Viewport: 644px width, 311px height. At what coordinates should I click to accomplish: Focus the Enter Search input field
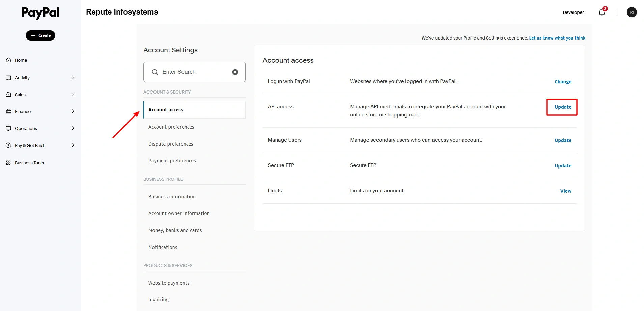[194, 72]
